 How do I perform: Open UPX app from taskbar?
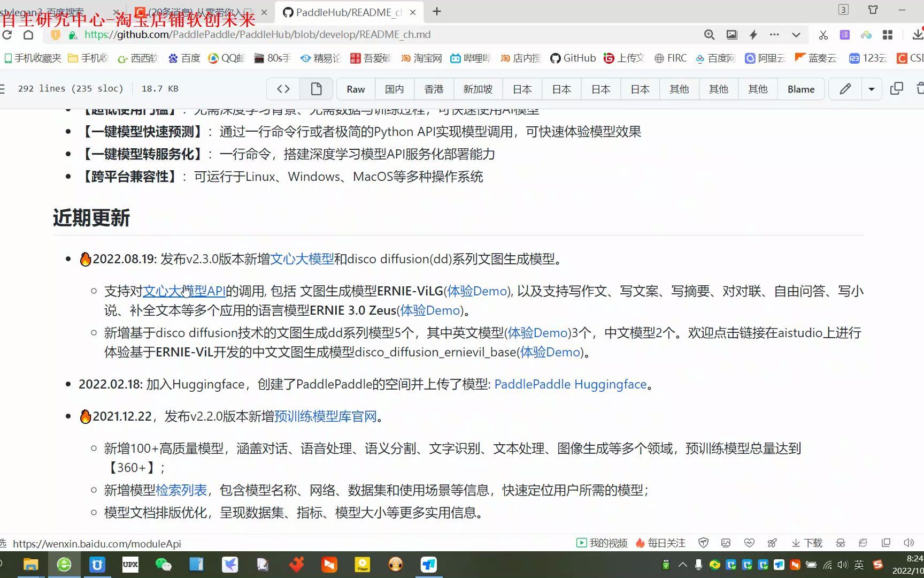[x=130, y=565]
